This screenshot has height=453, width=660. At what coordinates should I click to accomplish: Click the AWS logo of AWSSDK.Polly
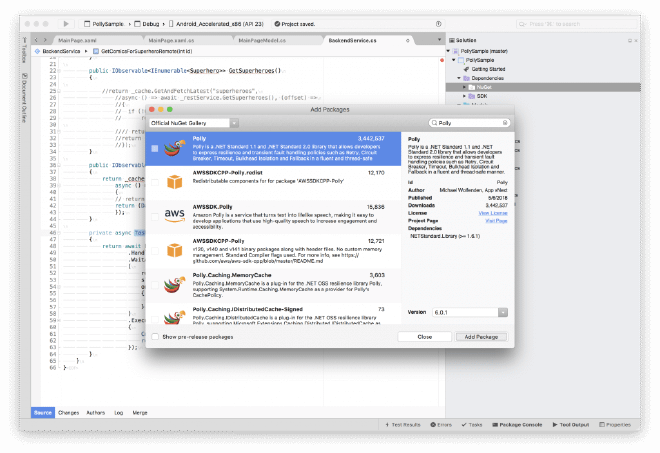175,215
